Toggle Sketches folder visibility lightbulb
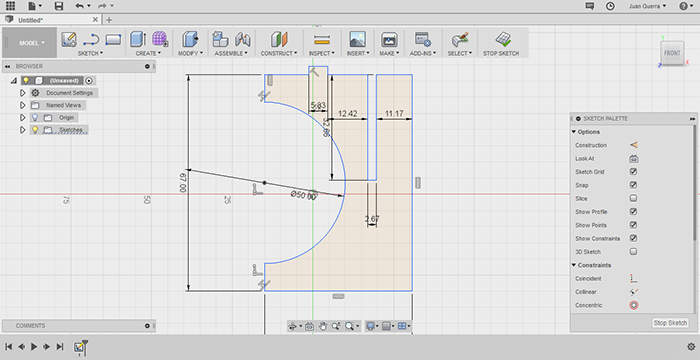 click(35, 130)
